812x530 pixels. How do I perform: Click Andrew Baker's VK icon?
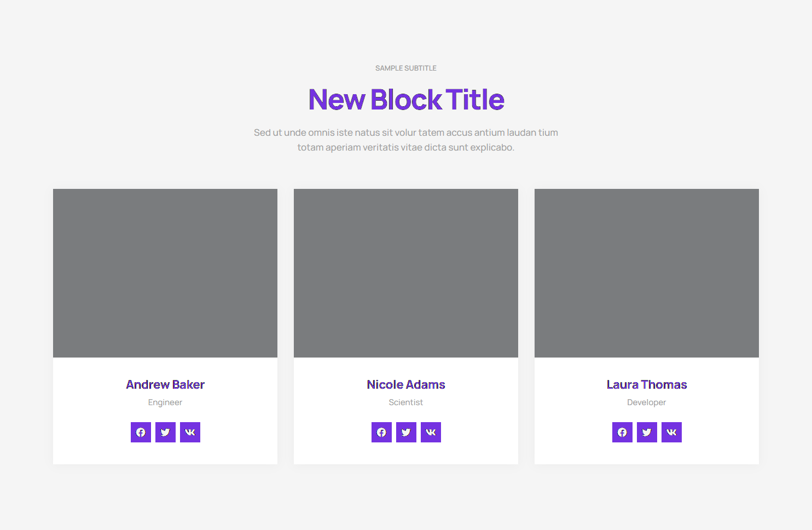click(x=190, y=432)
